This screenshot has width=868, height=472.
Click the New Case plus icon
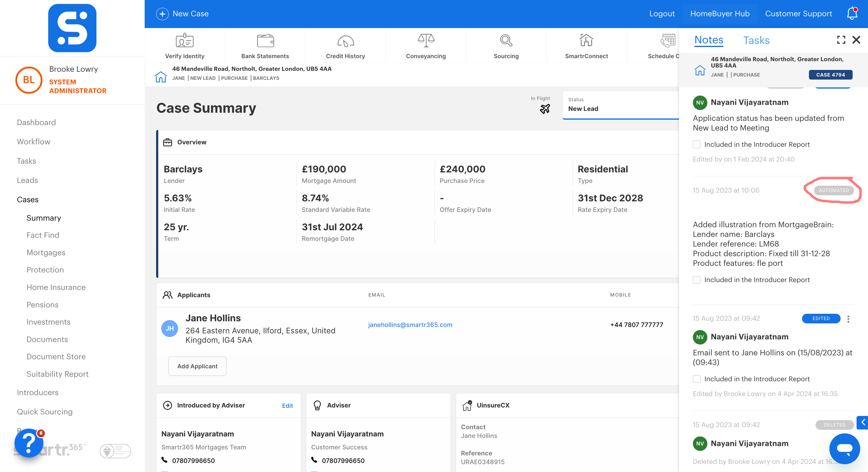(x=162, y=14)
